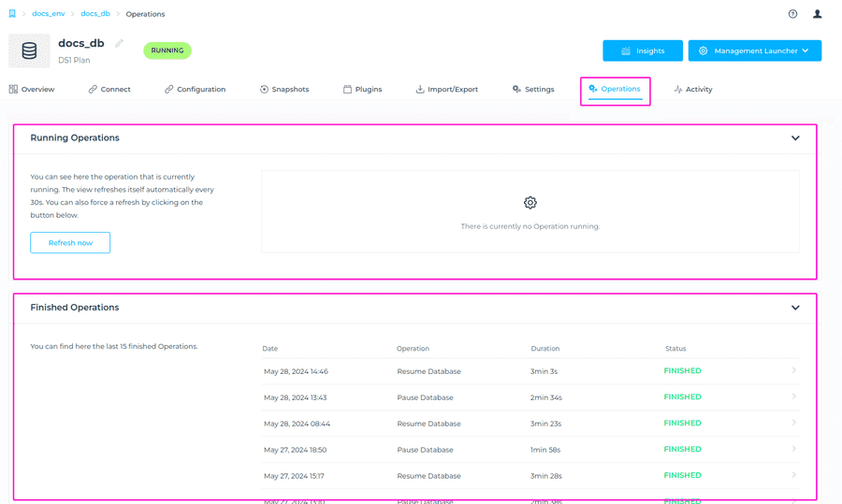
Task: Select the Overview tab
Action: (x=32, y=90)
